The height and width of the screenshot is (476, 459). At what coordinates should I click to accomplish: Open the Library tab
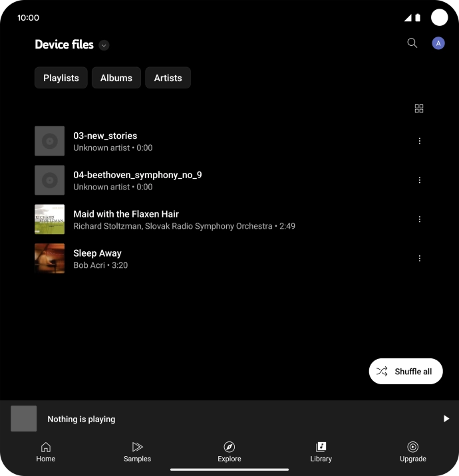[x=321, y=452]
